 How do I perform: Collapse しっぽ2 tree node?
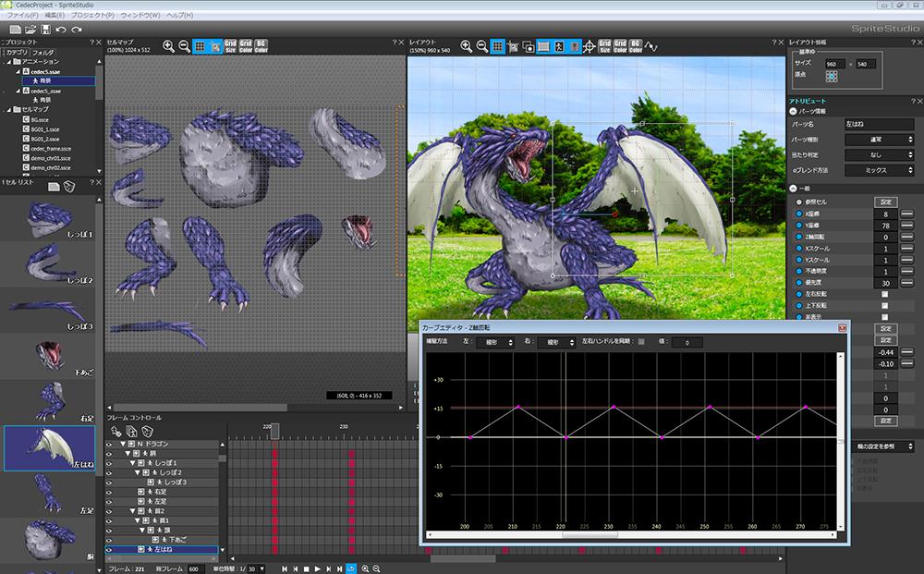[138, 472]
